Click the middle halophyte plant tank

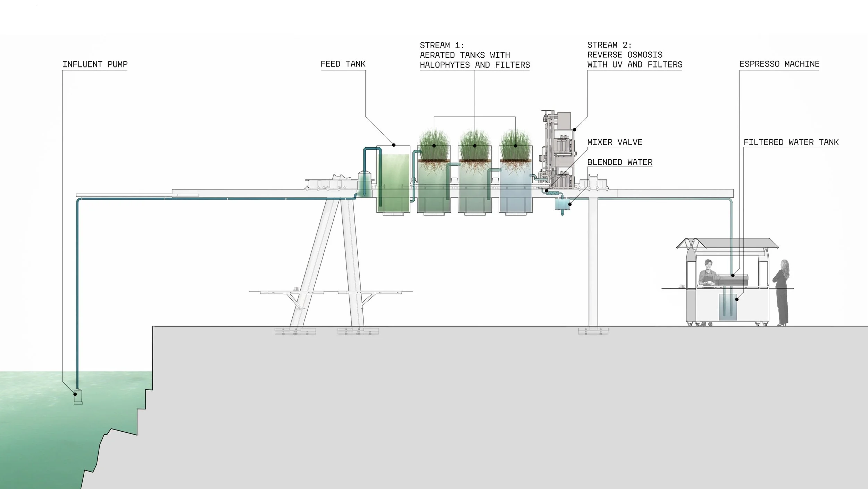pyautogui.click(x=475, y=181)
